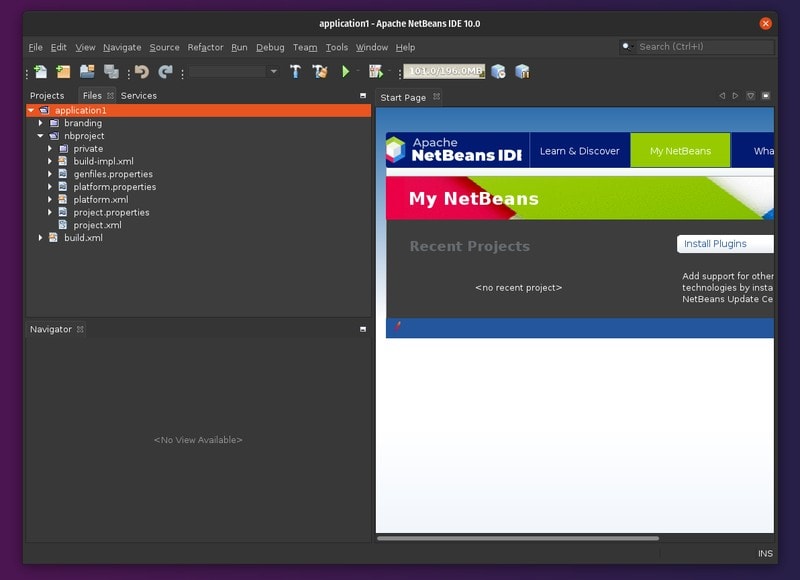
Task: Select the project.xml file row
Action: 198,225
